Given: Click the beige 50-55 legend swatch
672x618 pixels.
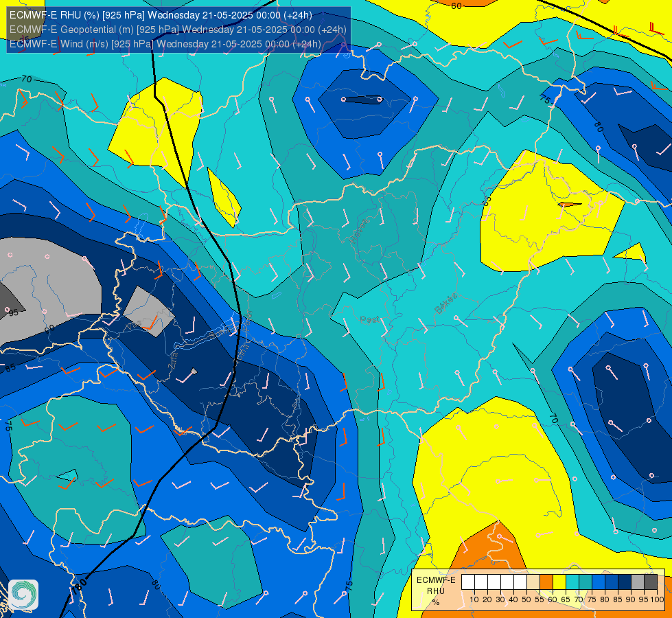Looking at the screenshot, I should (x=533, y=582).
